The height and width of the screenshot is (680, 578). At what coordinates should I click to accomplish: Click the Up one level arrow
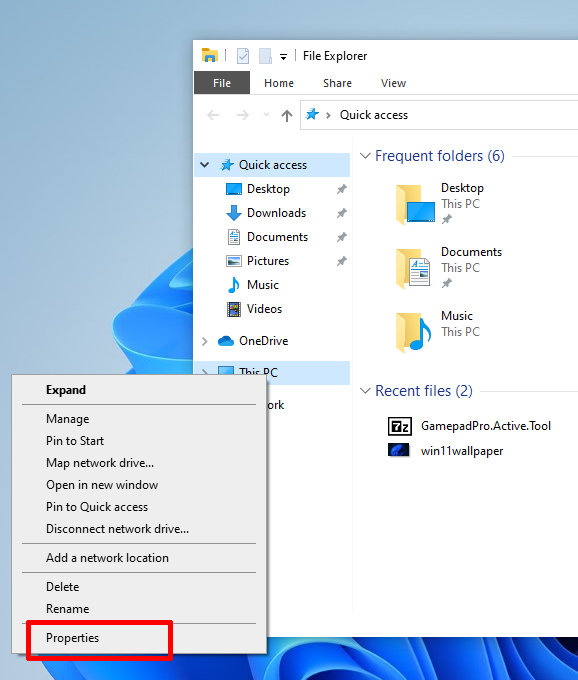pos(287,115)
